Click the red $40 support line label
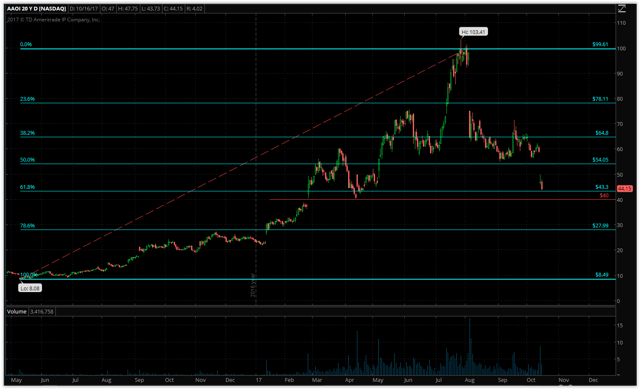 604,196
